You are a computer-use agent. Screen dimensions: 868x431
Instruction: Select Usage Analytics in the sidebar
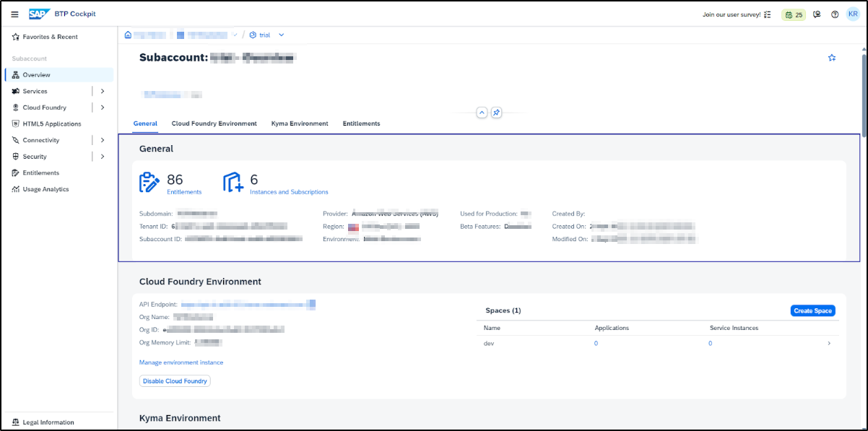tap(45, 189)
